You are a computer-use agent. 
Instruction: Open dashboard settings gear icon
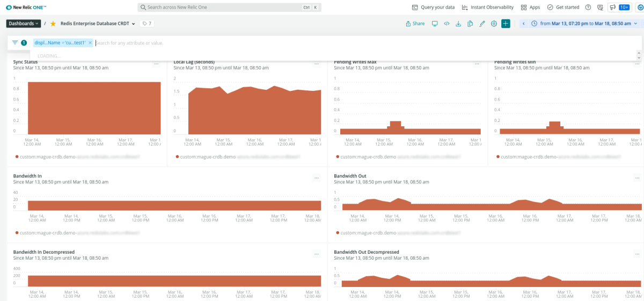494,24
